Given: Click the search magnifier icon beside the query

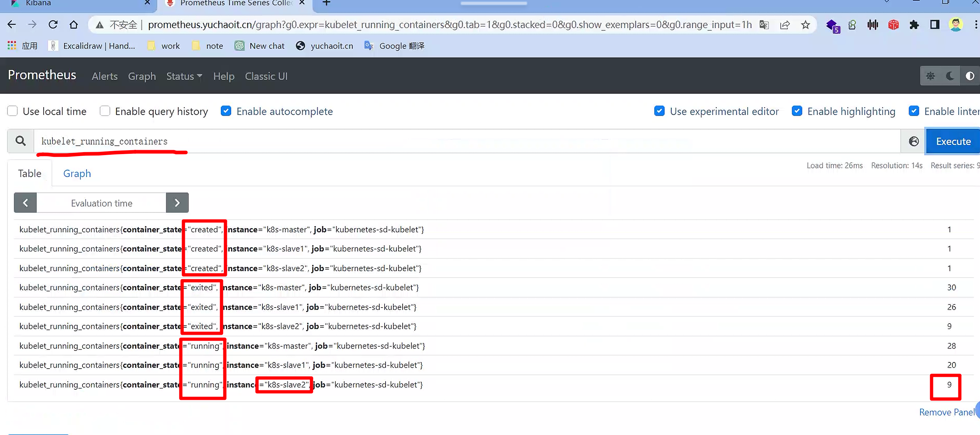Looking at the screenshot, I should pyautogui.click(x=21, y=141).
